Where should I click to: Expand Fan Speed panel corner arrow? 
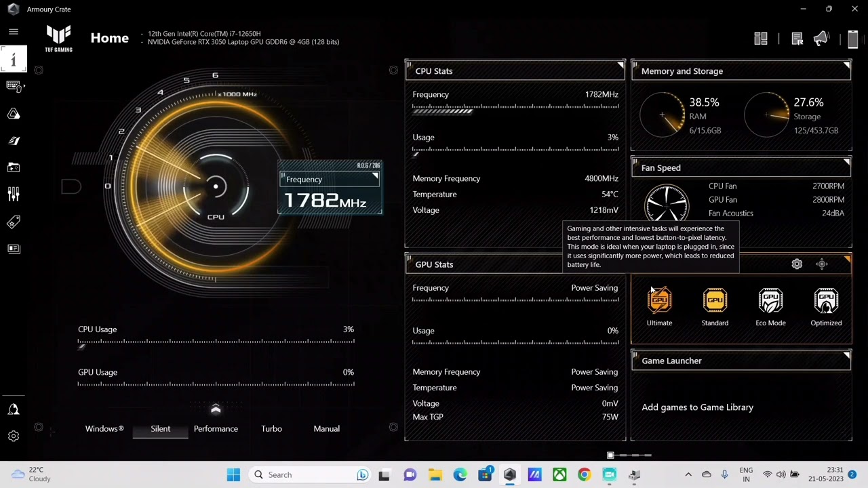(x=846, y=163)
